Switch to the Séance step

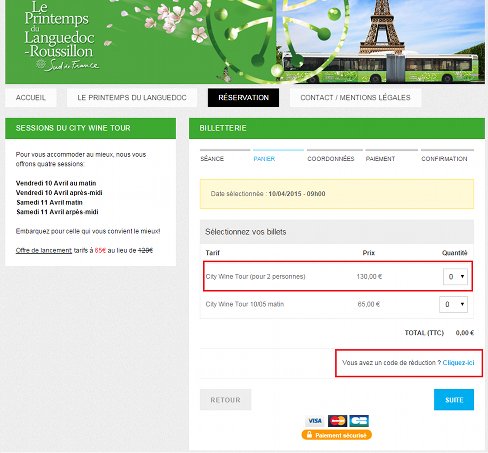click(212, 159)
